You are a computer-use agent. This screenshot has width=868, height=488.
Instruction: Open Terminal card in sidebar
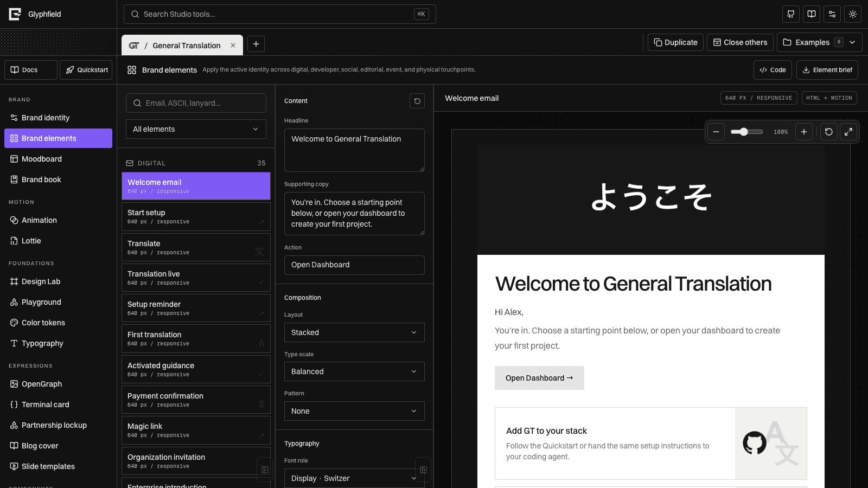(58, 404)
